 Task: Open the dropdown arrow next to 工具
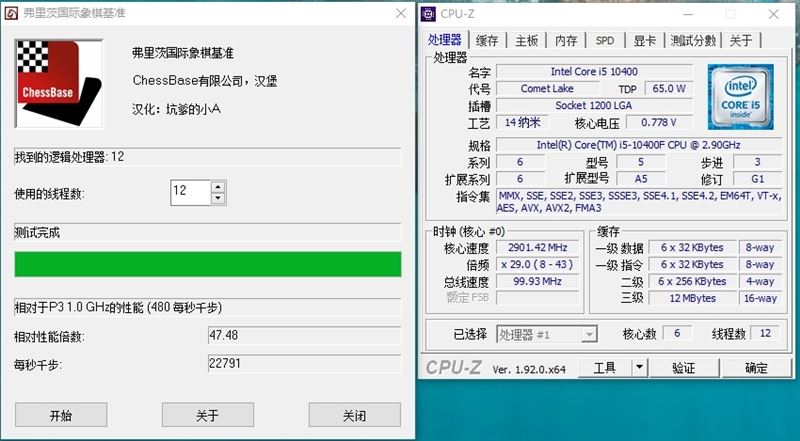[x=639, y=368]
